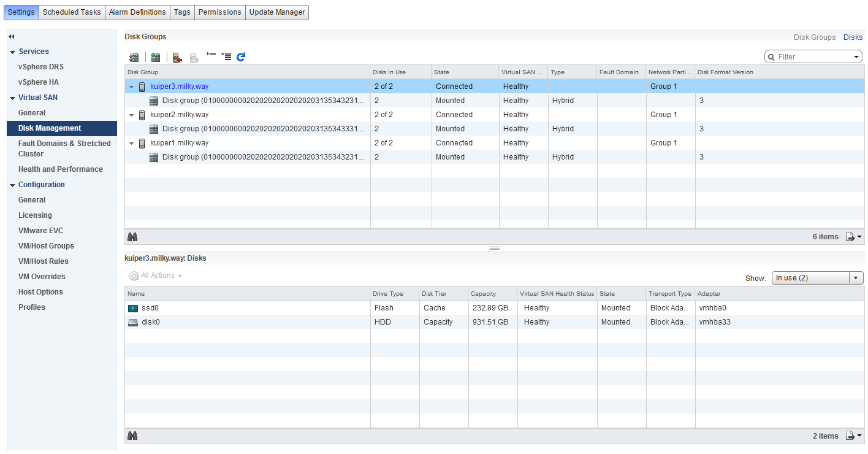Collapse the left navigation pane
Screen dimensions: 868x454
coord(12,37)
